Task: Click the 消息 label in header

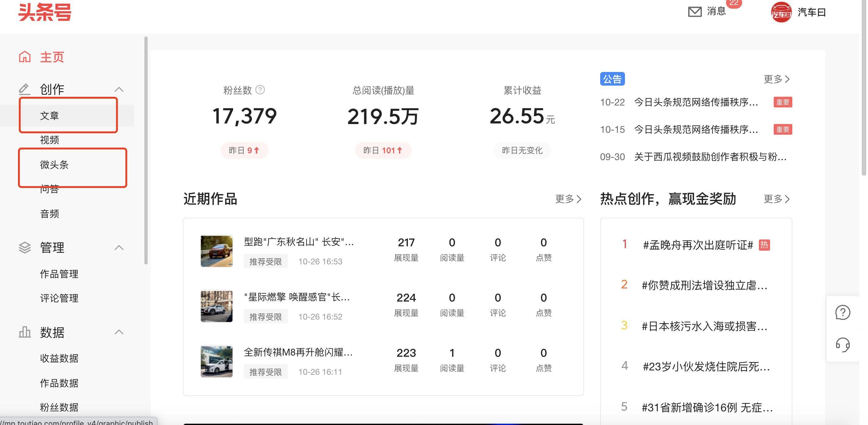Action: (716, 11)
